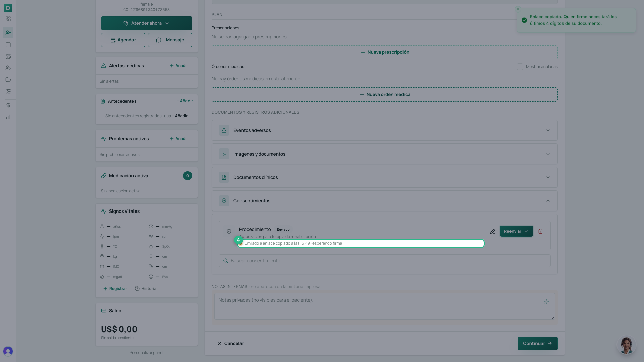Image resolution: width=644 pixels, height=362 pixels.
Task: Click the 'Enviado' status badge
Action: 283,230
